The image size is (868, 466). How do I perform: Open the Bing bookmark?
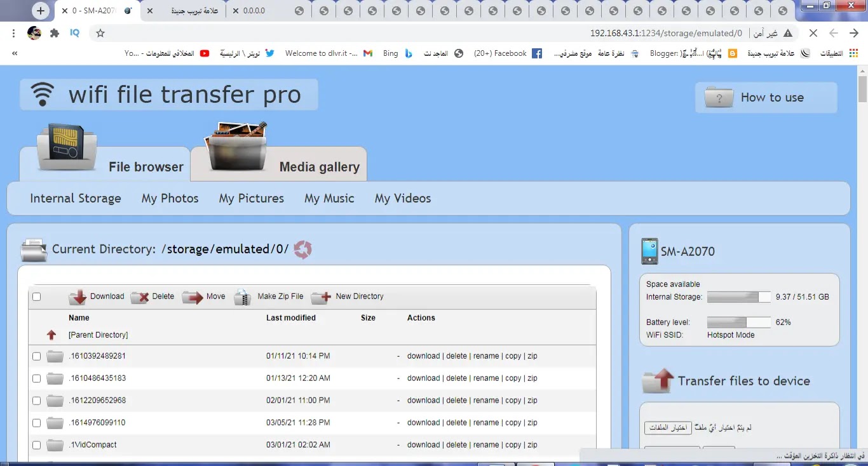point(398,53)
